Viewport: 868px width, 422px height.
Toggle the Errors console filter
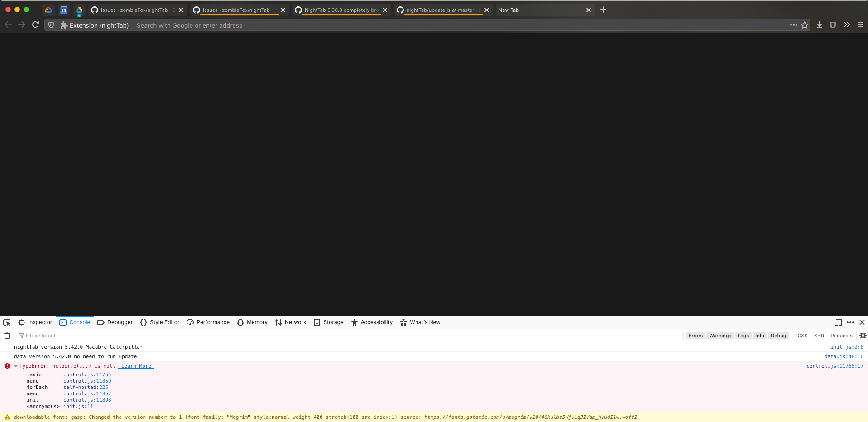point(695,336)
